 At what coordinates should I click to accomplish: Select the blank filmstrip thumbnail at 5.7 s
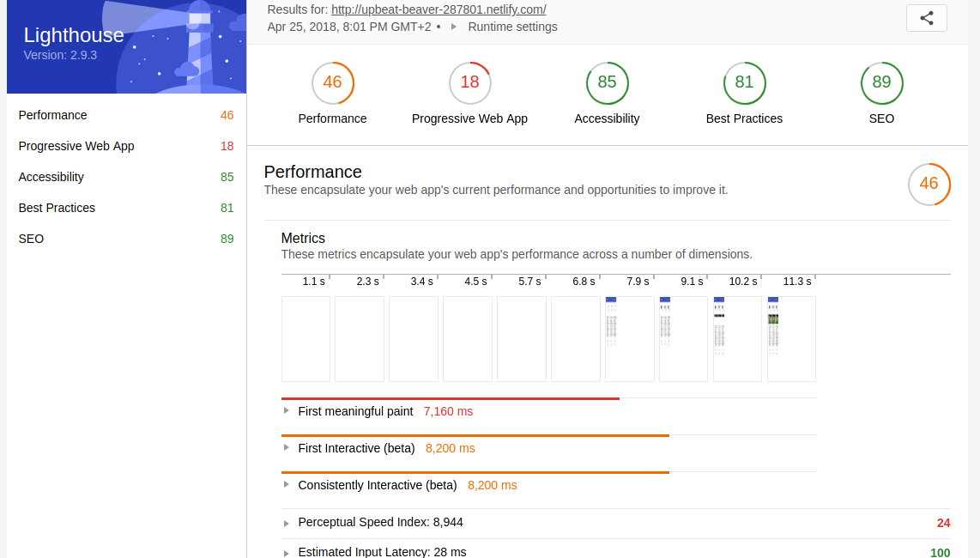click(522, 339)
